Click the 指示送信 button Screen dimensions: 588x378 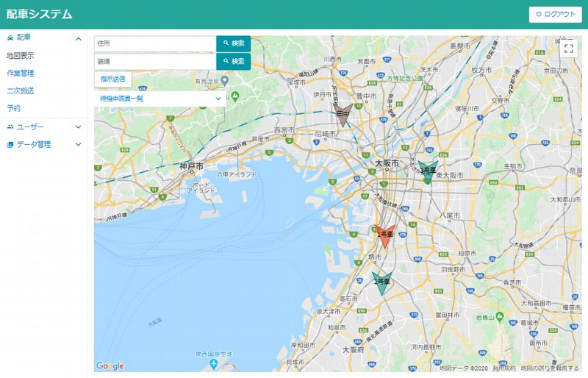pos(112,79)
